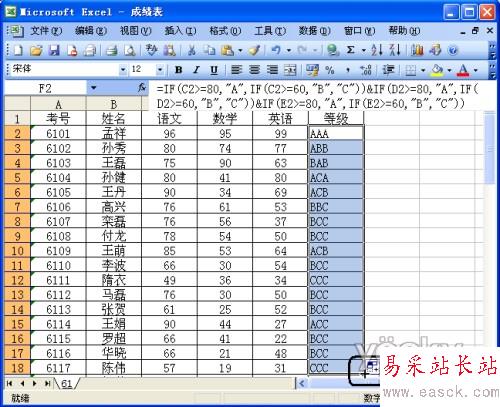Open the 编辑 menu
500x407 pixels.
[x=91, y=31]
